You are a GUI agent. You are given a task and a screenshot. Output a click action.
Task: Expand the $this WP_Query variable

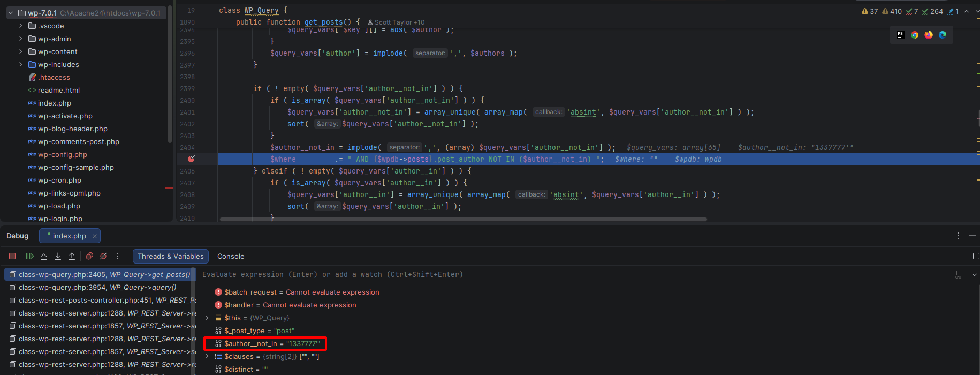(207, 318)
